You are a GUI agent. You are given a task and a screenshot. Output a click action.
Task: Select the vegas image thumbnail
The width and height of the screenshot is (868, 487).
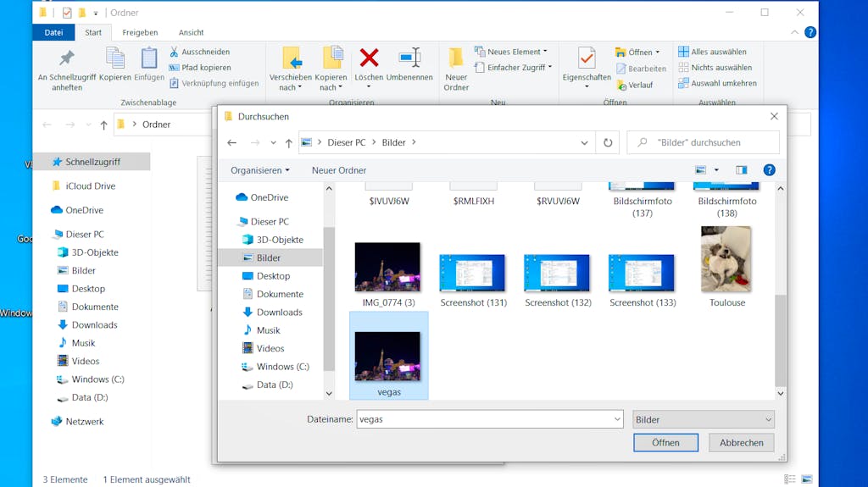(388, 356)
